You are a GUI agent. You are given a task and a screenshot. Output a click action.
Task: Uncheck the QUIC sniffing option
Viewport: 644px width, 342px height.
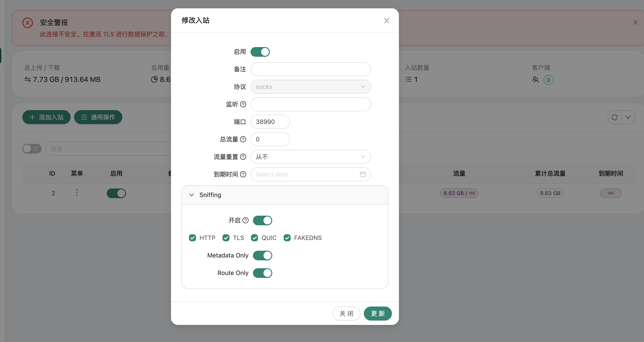(x=254, y=238)
